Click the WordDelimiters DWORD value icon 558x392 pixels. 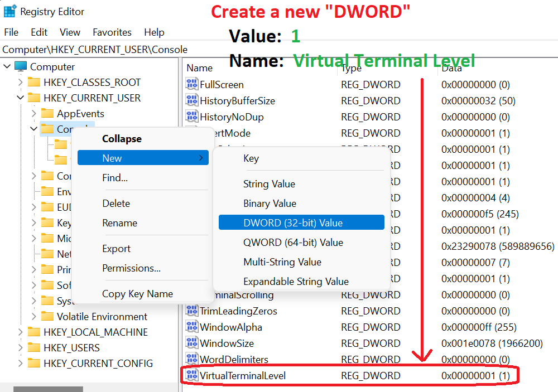(x=192, y=359)
